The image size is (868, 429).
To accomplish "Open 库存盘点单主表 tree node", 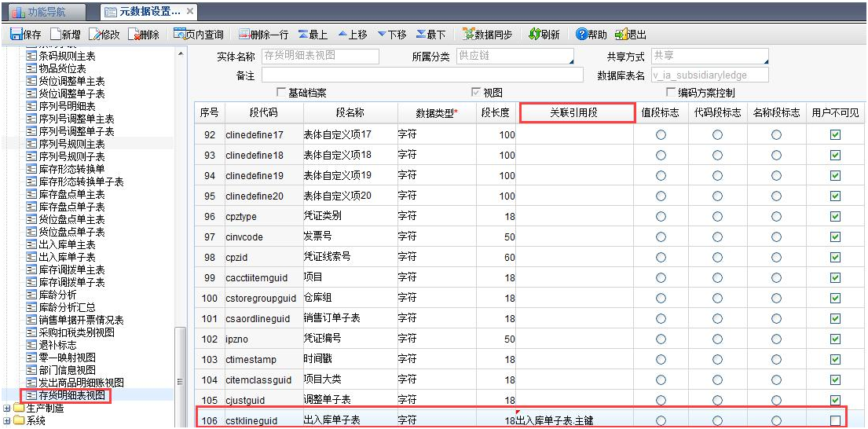I will [x=71, y=194].
